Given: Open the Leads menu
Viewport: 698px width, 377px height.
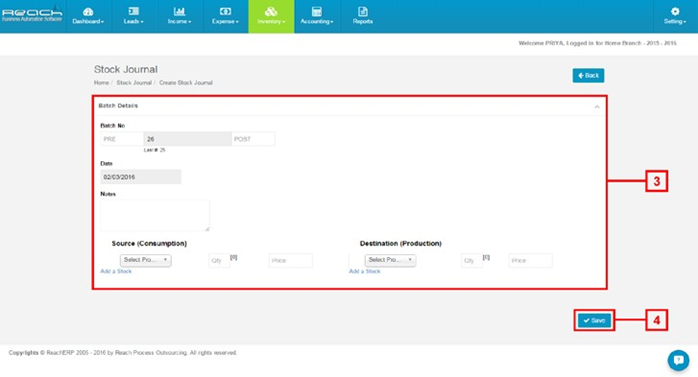Looking at the screenshot, I should [134, 16].
